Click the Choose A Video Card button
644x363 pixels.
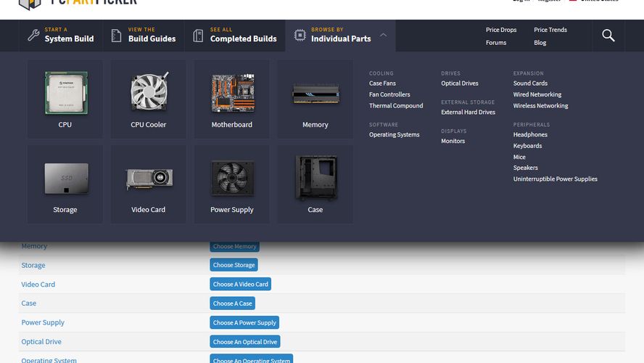[240, 284]
